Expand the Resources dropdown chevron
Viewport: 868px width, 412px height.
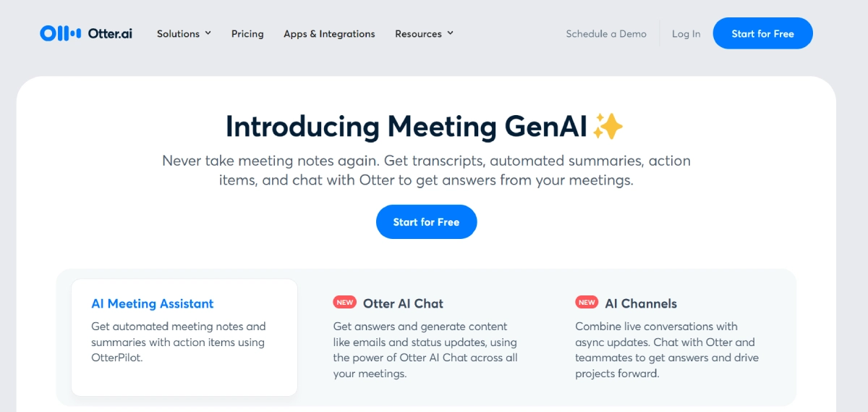point(450,33)
